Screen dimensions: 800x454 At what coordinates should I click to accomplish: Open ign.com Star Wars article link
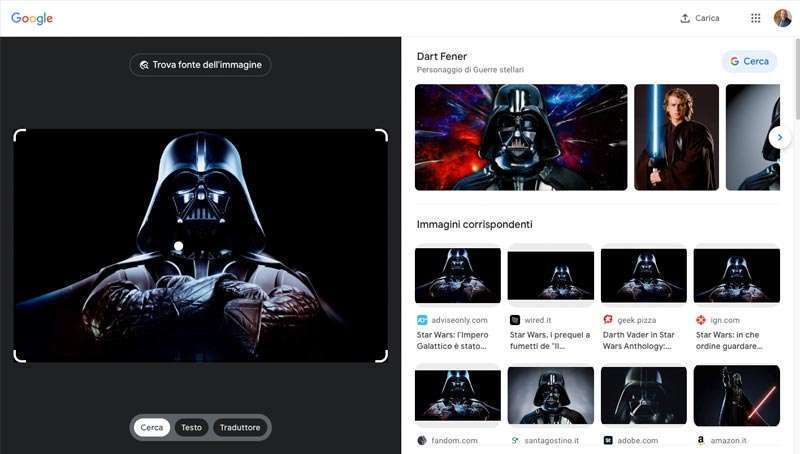tap(729, 340)
